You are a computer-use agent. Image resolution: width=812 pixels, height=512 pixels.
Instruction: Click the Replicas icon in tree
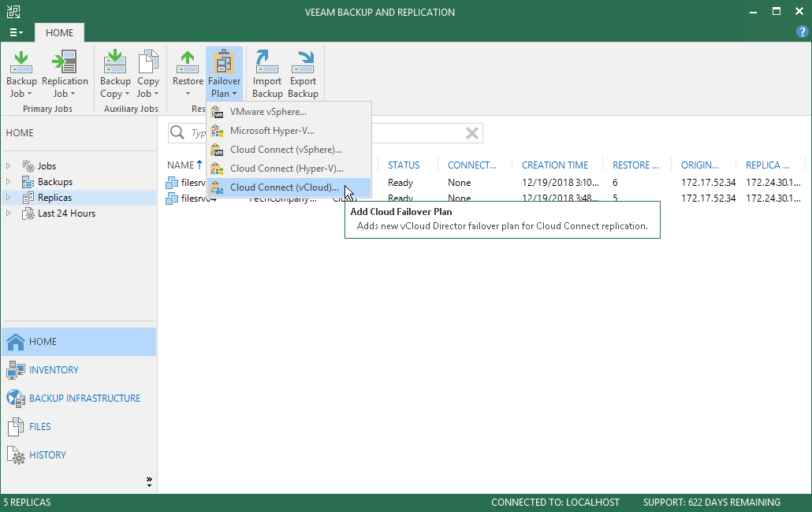click(x=28, y=198)
